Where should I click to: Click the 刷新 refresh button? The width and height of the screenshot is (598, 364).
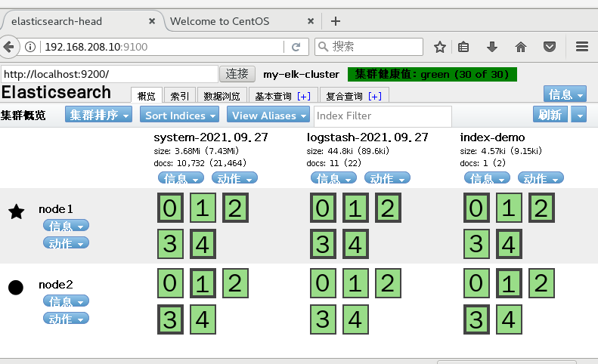click(550, 114)
